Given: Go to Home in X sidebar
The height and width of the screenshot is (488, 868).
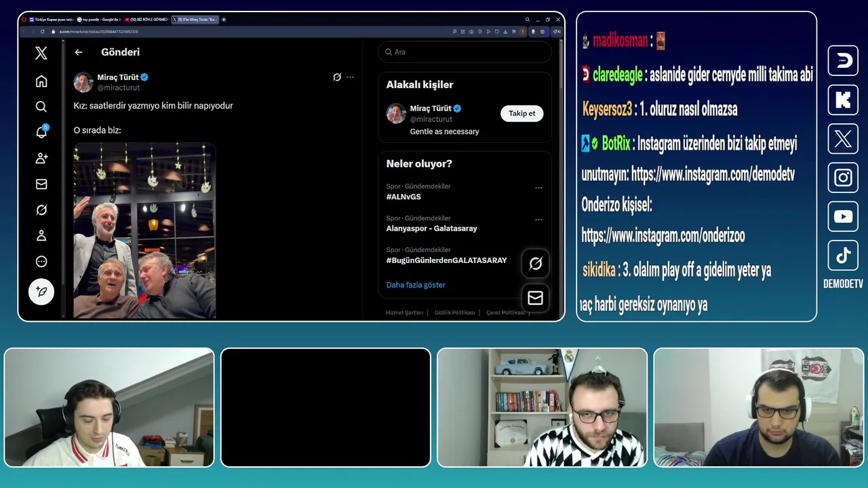Looking at the screenshot, I should (41, 81).
